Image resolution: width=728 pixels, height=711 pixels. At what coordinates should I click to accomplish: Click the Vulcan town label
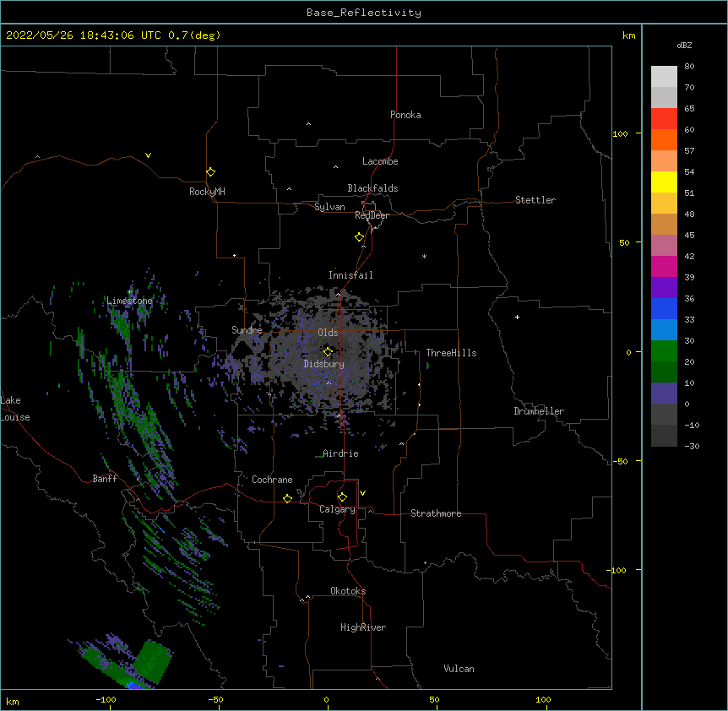[x=459, y=669]
